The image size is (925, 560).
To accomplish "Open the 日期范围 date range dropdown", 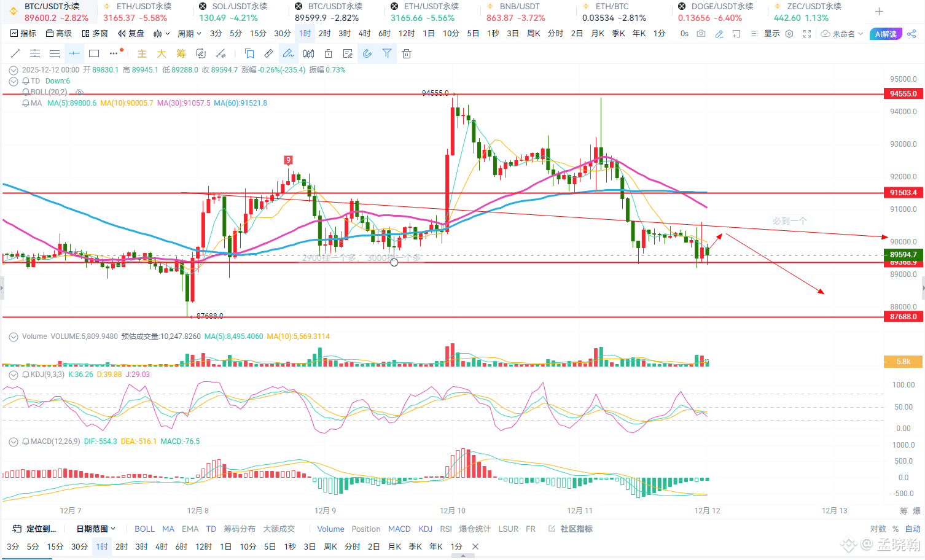I will point(96,529).
